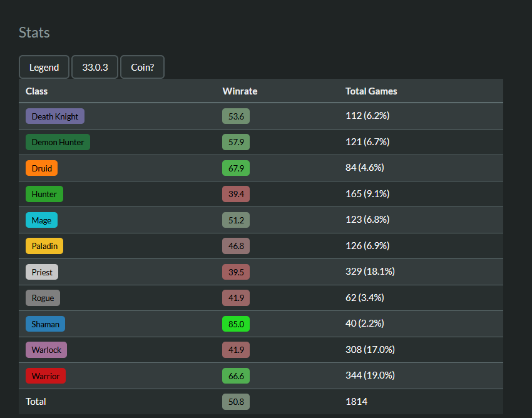This screenshot has height=418, width=532.
Task: Click the 39.5 Priest winrate badge
Action: coord(236,272)
